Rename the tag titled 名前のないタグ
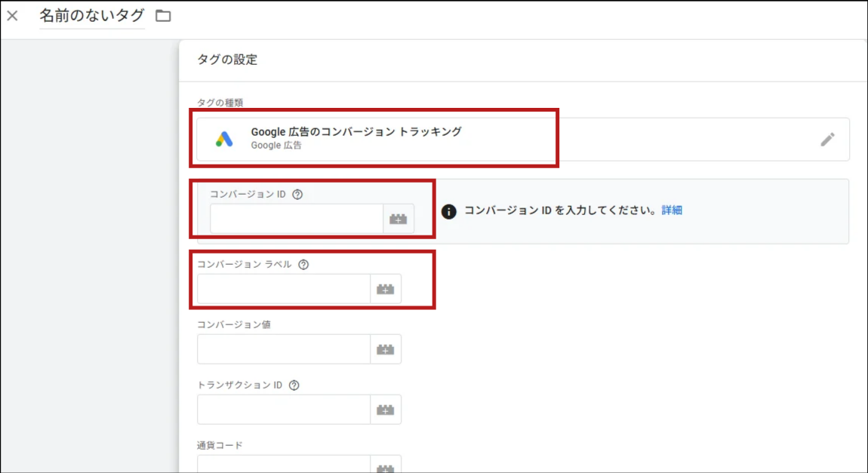Image resolution: width=868 pixels, height=473 pixels. click(x=92, y=16)
